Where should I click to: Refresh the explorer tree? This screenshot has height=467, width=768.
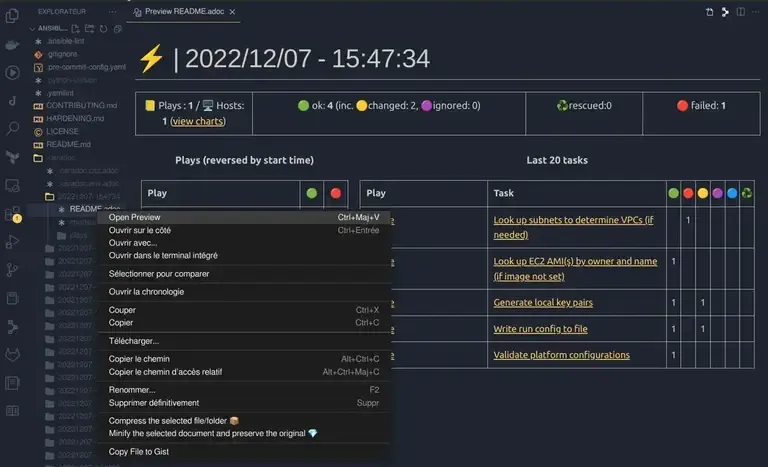pos(103,29)
